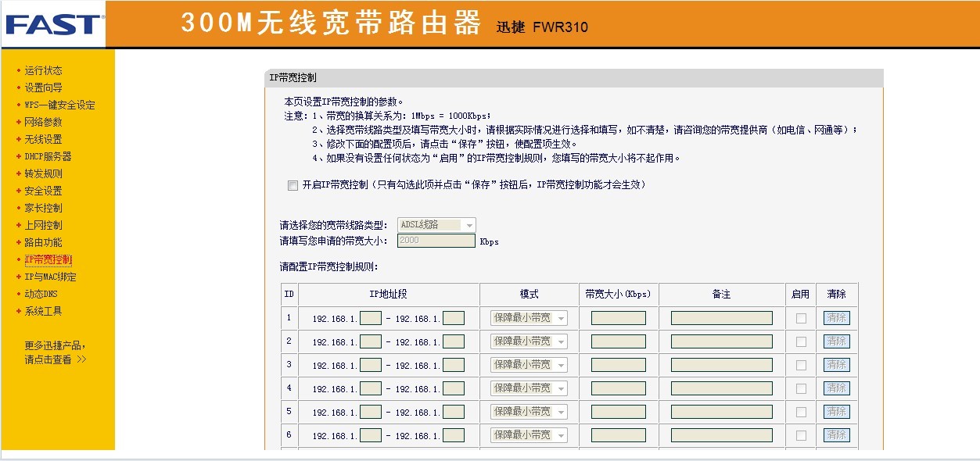Open the 系统工具 system tools

43,311
